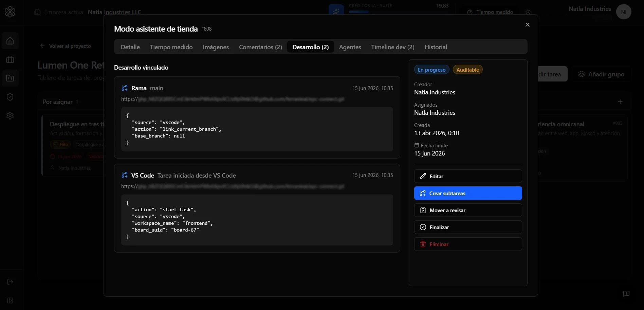Open the Imágenes tab

[216, 47]
